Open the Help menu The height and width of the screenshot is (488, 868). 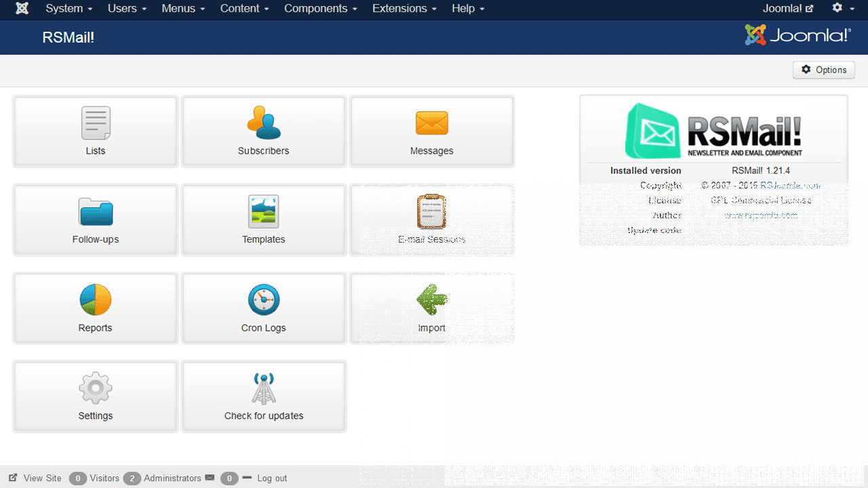click(x=468, y=9)
